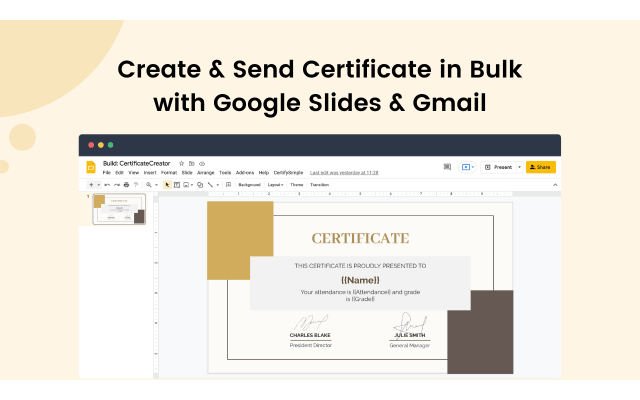Viewport: 640px width, 400px height.
Task: Click the present-to-meeting screen icon button
Action: pyautogui.click(x=467, y=167)
